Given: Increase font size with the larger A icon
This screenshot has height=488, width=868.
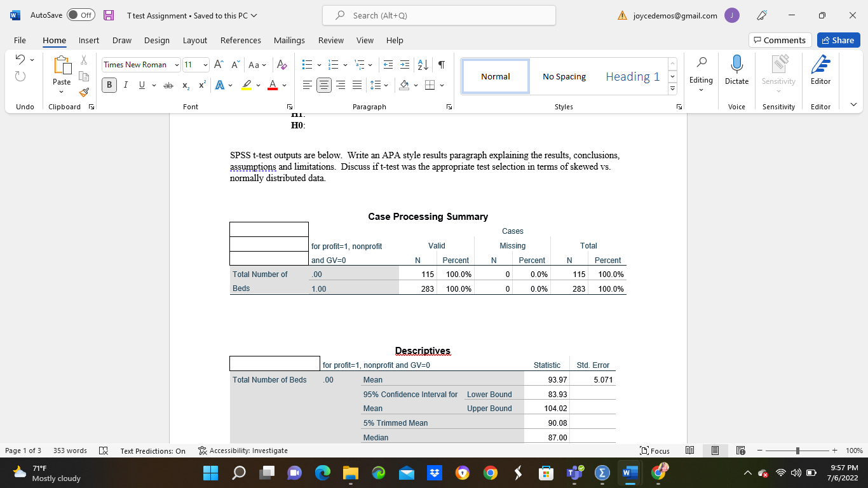Looking at the screenshot, I should pos(219,65).
